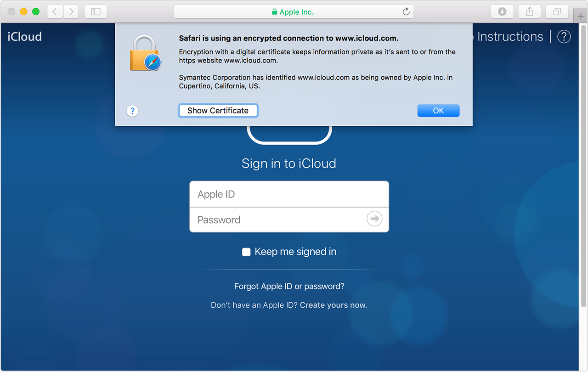Open help for the certificate dialog
Viewport: 588px width, 372px height.
click(132, 111)
